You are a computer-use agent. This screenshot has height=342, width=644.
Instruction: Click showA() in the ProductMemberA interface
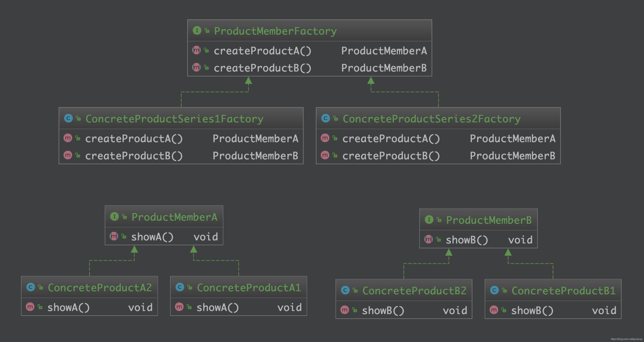153,237
